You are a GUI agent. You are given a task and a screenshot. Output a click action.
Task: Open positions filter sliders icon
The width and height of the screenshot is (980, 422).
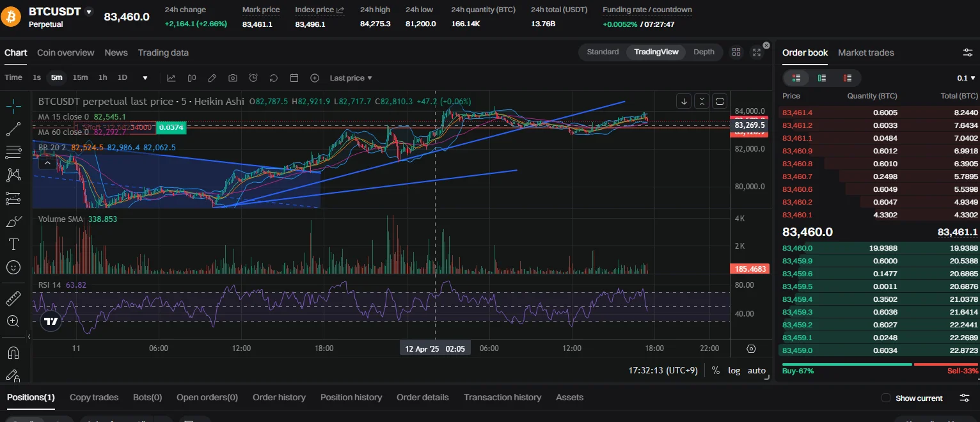coord(965,398)
